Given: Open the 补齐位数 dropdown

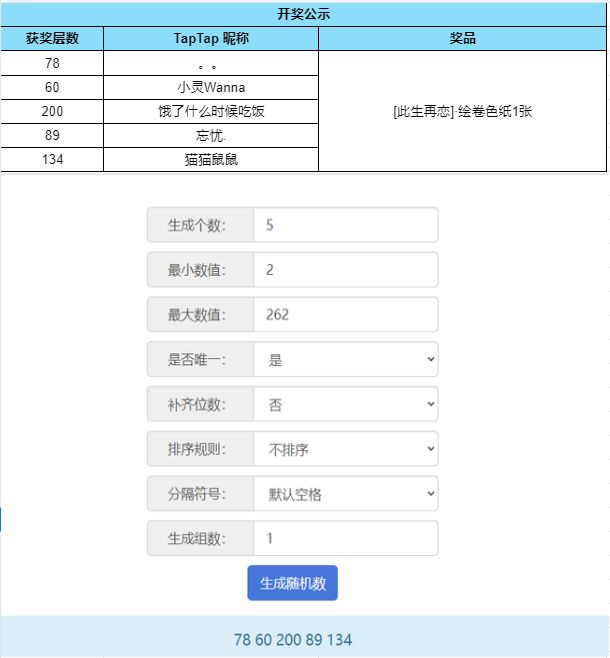Looking at the screenshot, I should (346, 404).
